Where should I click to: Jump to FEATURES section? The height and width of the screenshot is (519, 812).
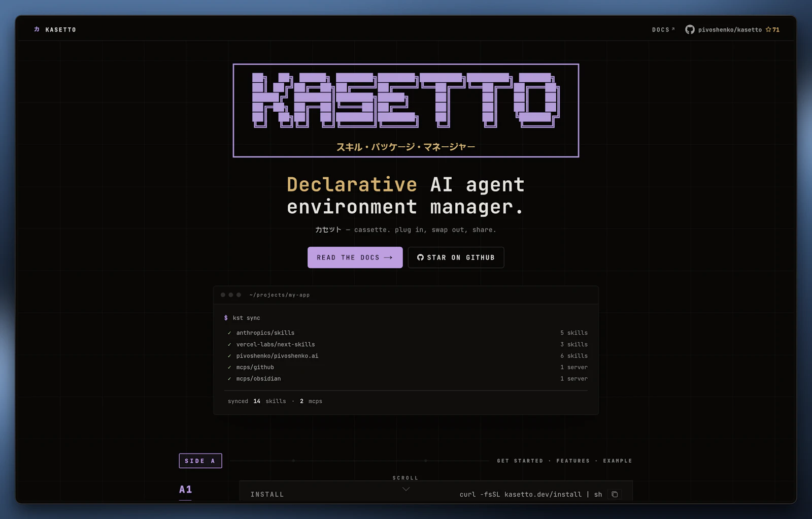click(x=573, y=461)
